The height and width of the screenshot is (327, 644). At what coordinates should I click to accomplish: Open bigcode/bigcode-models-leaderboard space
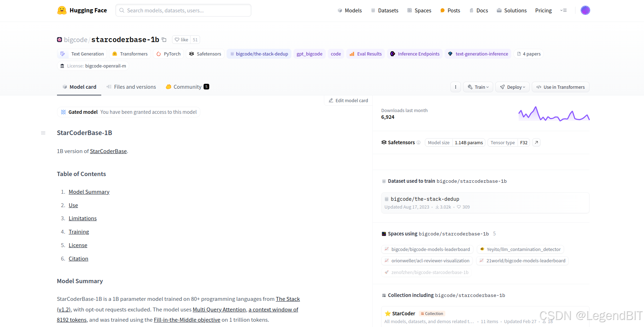tap(427, 250)
